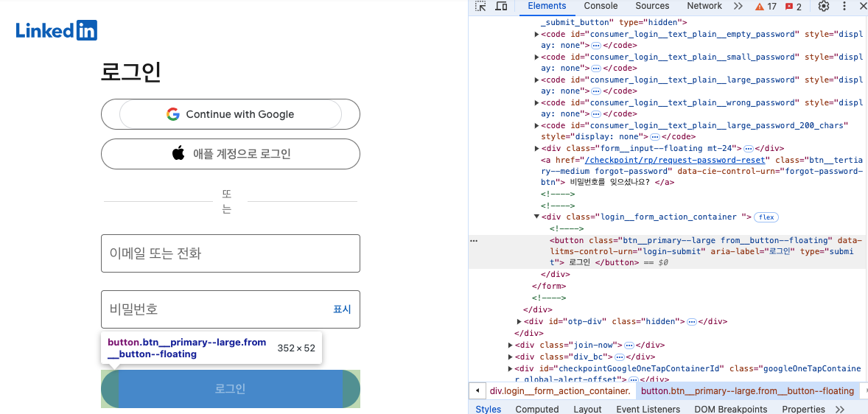Viewport: 868px width, 414px height.
Task: Open the DevTools three-dot menu
Action: 844,6
